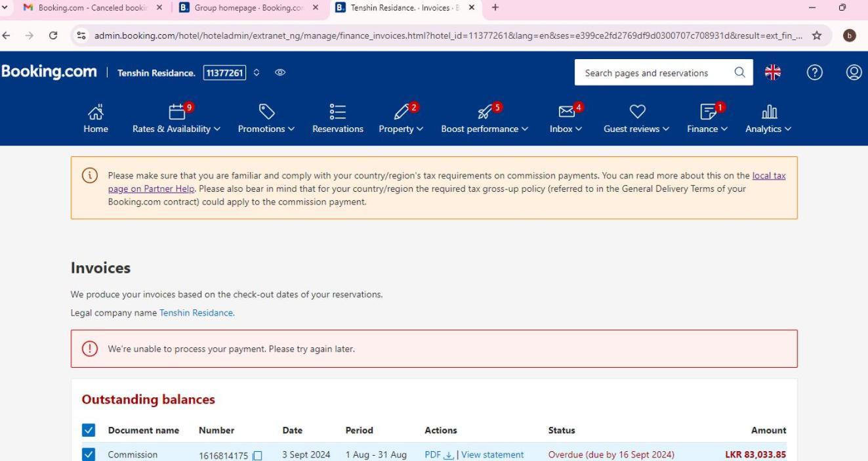Download the Commission invoice PDF

pos(440,454)
